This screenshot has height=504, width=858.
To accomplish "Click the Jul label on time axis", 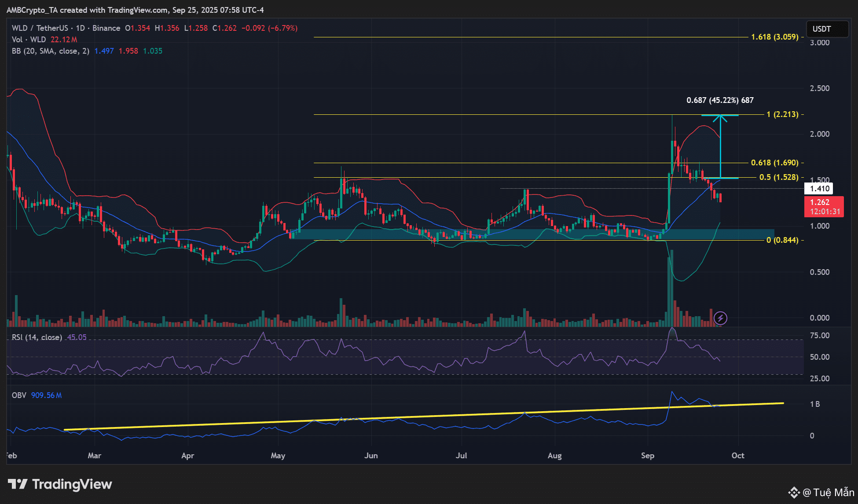I will [x=461, y=456].
